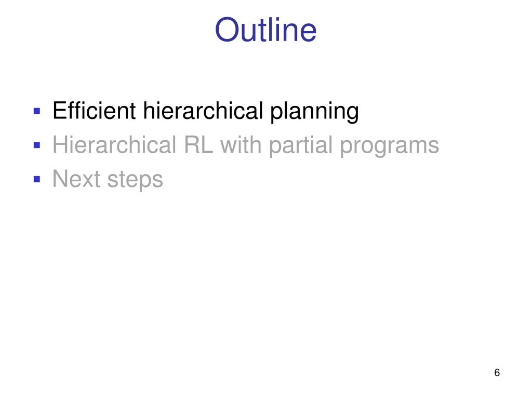This screenshot has height=399, width=532.
Task: Click the word "programs" in second bullet
Action: pos(390,147)
